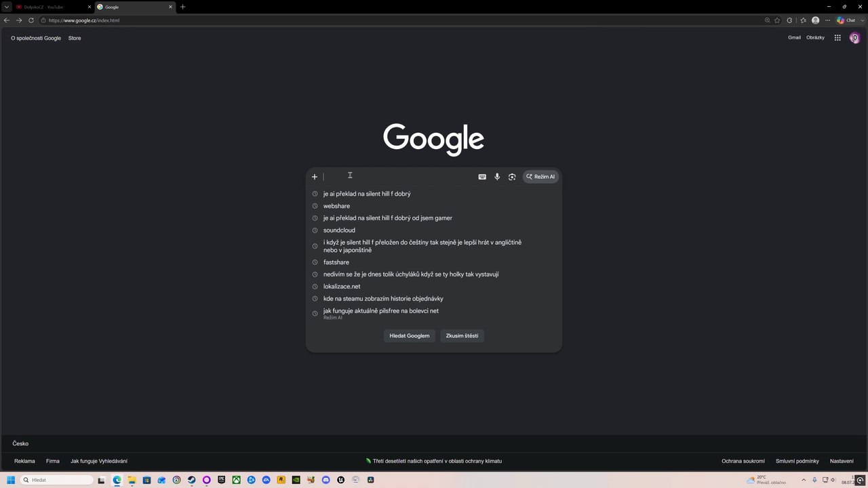Open File Explorer from the taskbar

click(132, 480)
